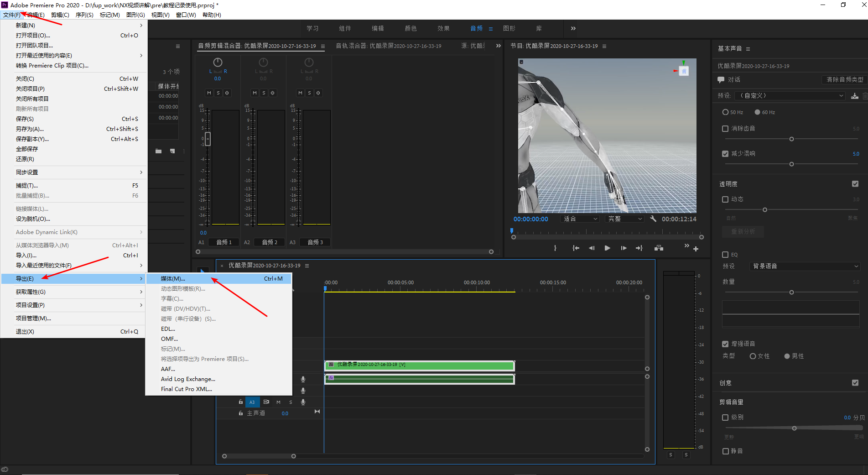The height and width of the screenshot is (475, 868).
Task: Click the Go to In point icon
Action: coord(576,248)
